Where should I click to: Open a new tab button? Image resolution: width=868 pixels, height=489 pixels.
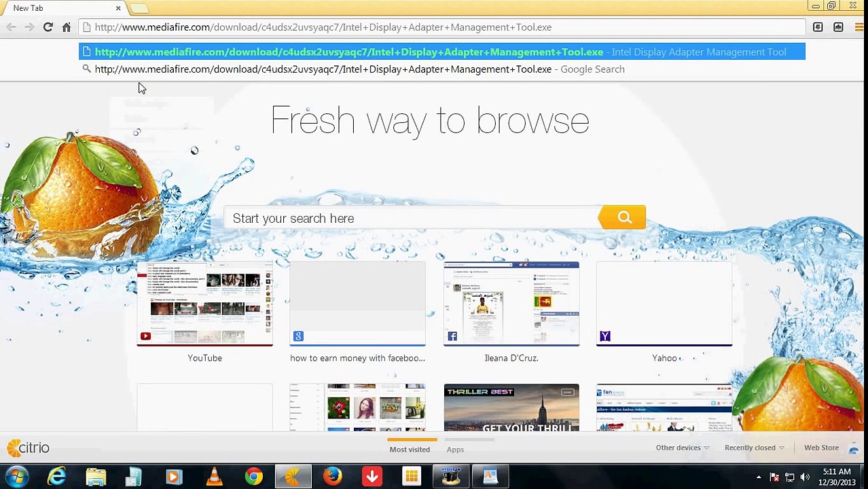coord(139,8)
